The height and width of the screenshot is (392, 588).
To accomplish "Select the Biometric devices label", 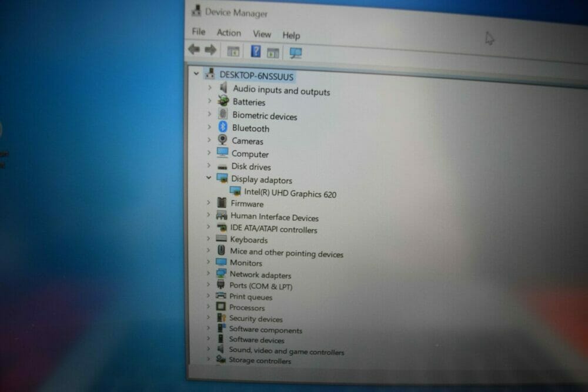I will point(265,116).
